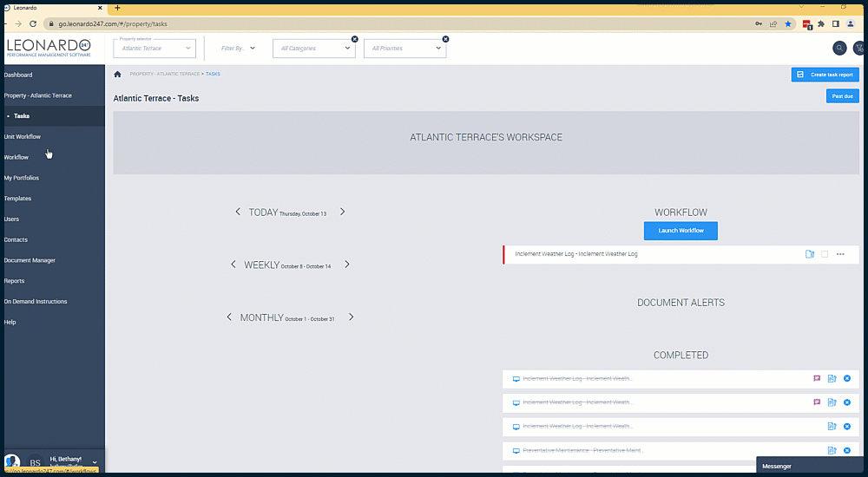This screenshot has height=477, width=868.
Task: Open My Portfolios in the sidebar
Action: (22, 178)
